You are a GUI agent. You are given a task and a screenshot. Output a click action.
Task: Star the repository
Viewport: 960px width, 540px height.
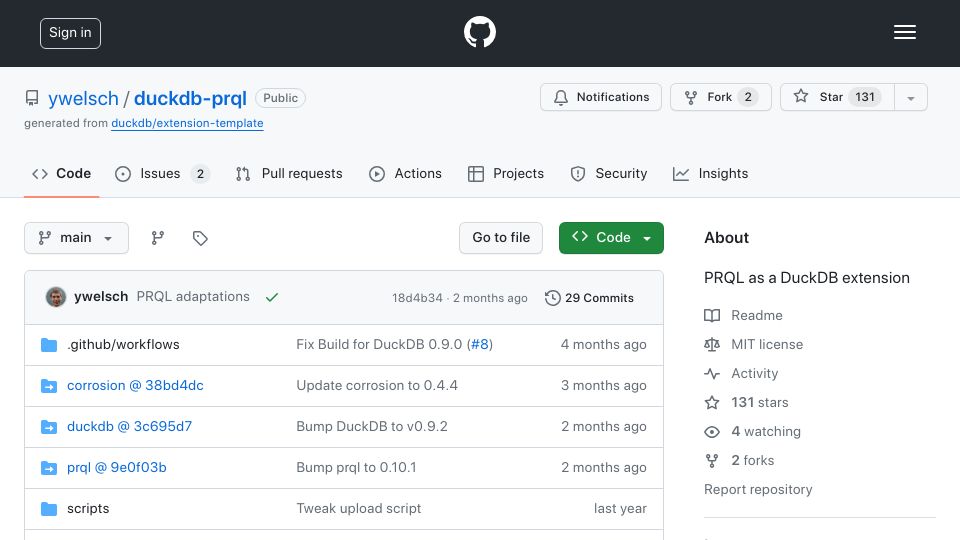(x=837, y=97)
